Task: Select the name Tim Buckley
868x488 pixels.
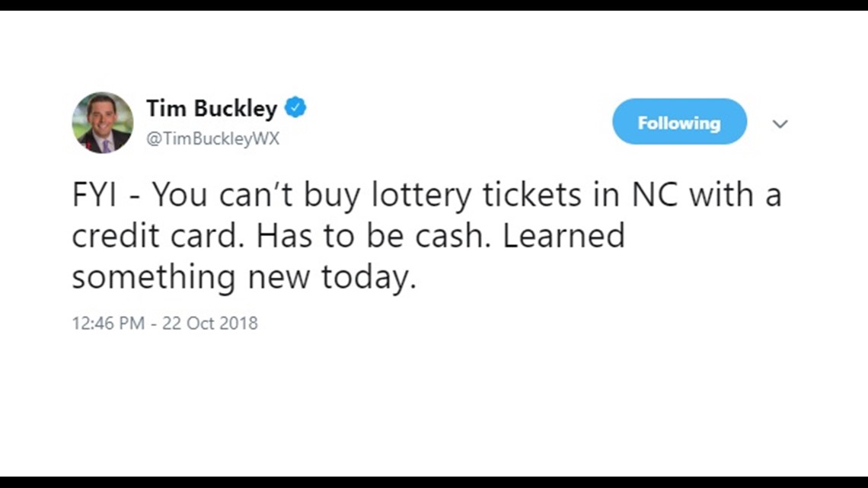Action: pos(212,108)
